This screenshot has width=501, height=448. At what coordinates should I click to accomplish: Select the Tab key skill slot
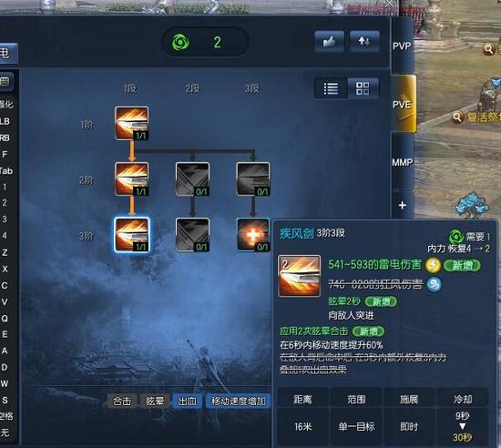[x=5, y=171]
